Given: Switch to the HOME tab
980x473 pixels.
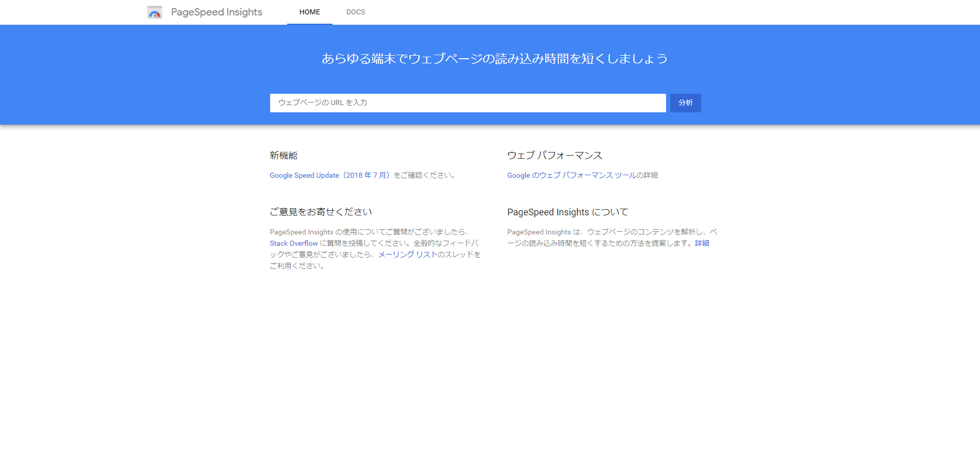Looking at the screenshot, I should point(309,12).
